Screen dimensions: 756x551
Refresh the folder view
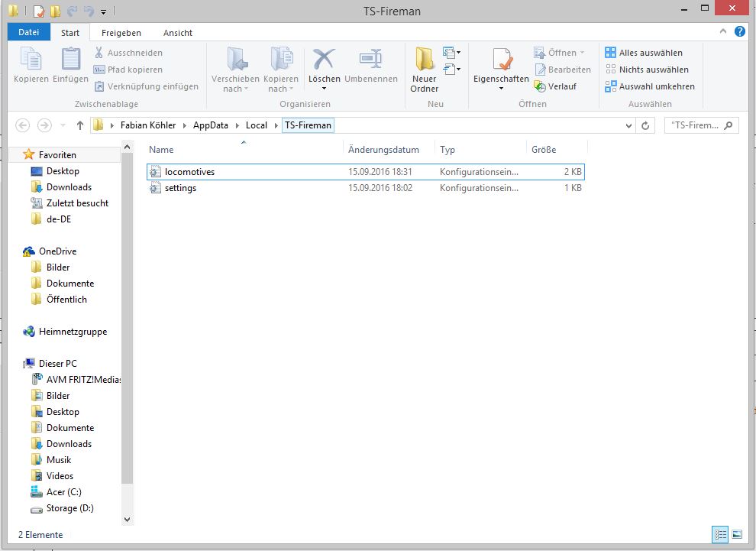[x=646, y=125]
